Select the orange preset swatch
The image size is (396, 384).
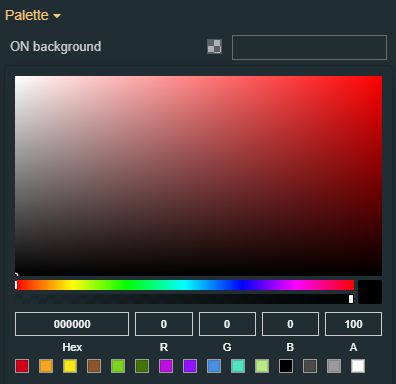(x=46, y=366)
